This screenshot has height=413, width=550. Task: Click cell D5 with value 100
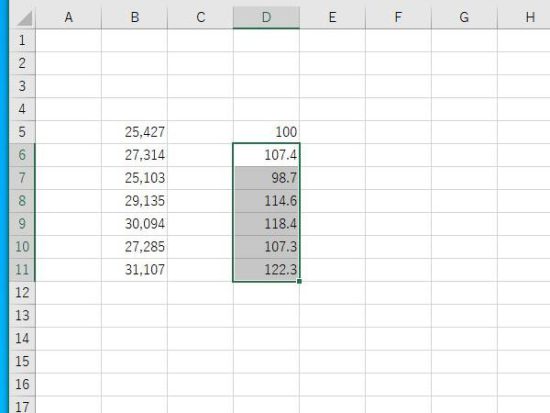[266, 132]
